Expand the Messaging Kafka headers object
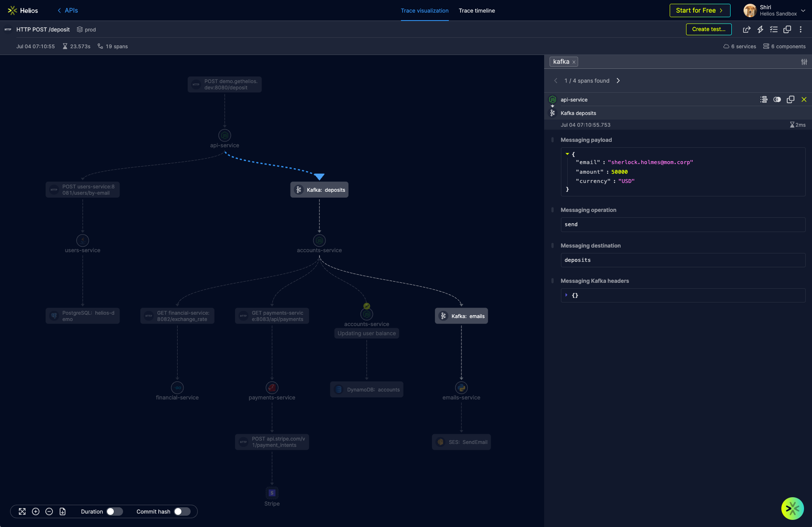 point(566,295)
